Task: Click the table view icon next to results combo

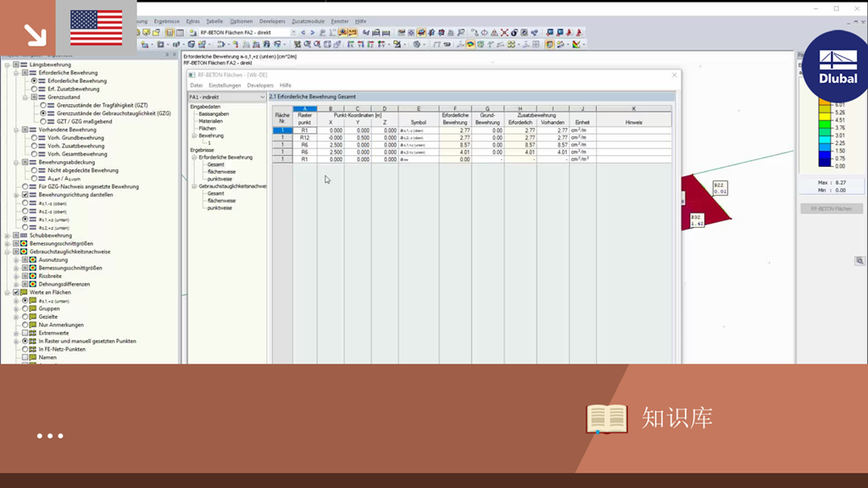Action: point(180,33)
